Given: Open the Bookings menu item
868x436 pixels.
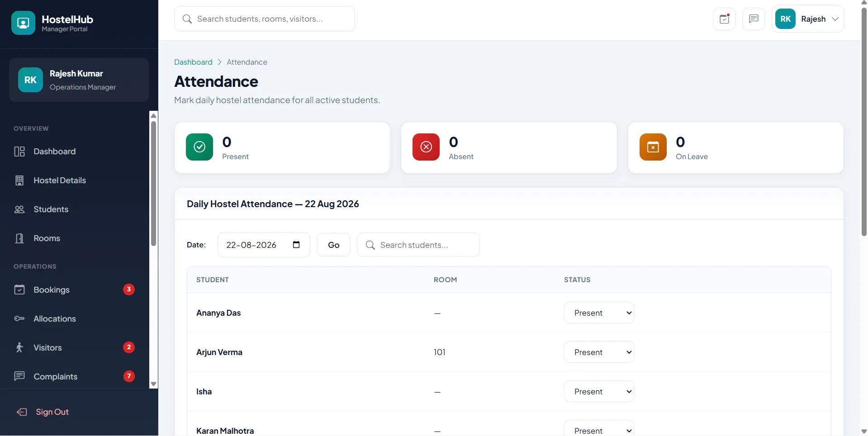Looking at the screenshot, I should click(75, 290).
